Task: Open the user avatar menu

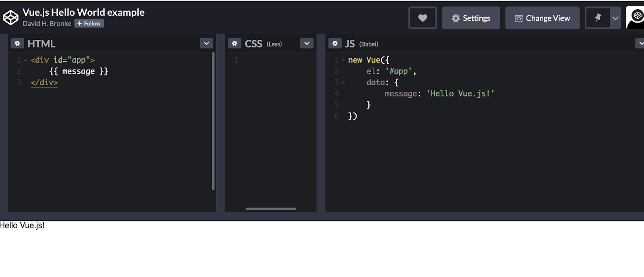Action: click(x=635, y=18)
